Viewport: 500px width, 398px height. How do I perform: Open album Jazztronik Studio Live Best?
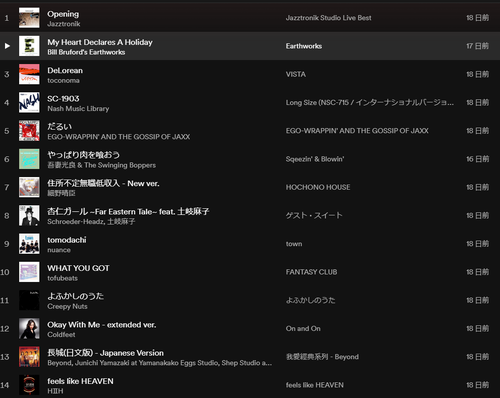(328, 18)
